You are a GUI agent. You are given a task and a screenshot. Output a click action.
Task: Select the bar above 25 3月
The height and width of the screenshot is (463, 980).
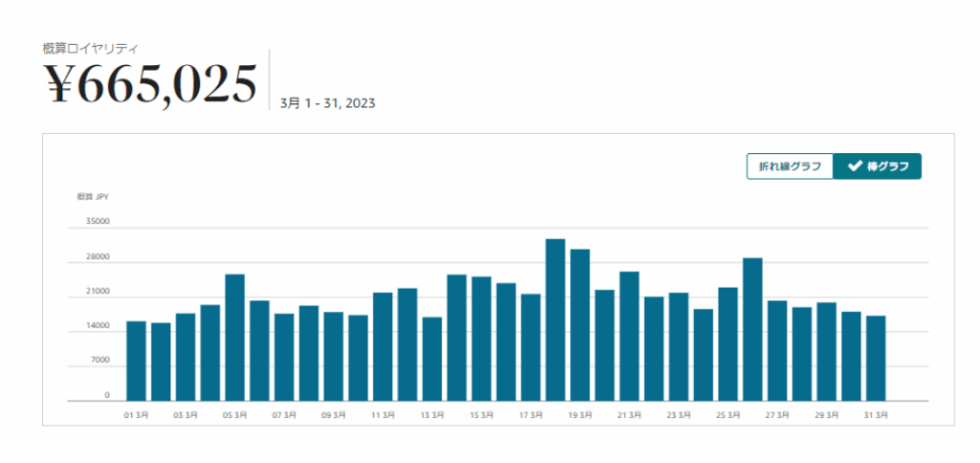click(x=728, y=344)
